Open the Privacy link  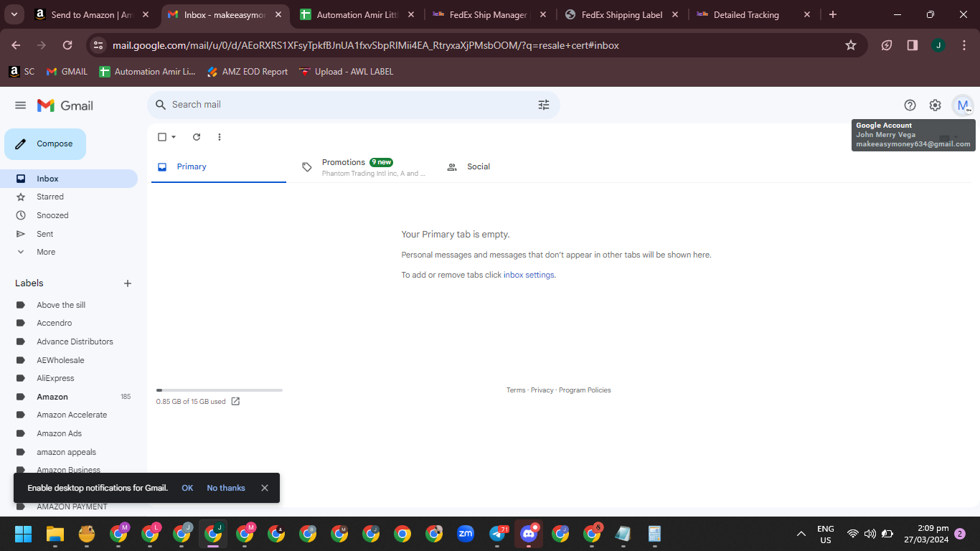pos(542,390)
